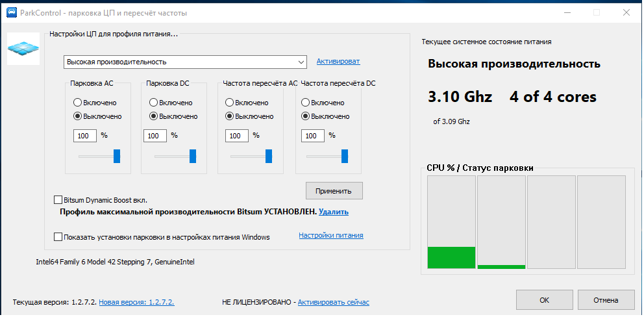Click the Парковка DC percent field
This screenshot has width=644, height=317.
[155, 136]
